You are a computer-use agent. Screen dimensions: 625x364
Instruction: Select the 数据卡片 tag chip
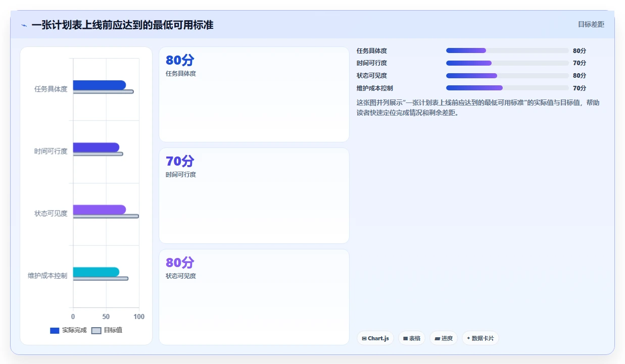pos(480,338)
